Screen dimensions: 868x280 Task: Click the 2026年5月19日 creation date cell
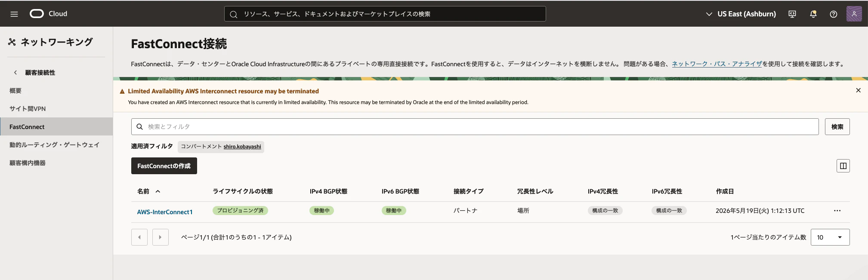pyautogui.click(x=760, y=211)
